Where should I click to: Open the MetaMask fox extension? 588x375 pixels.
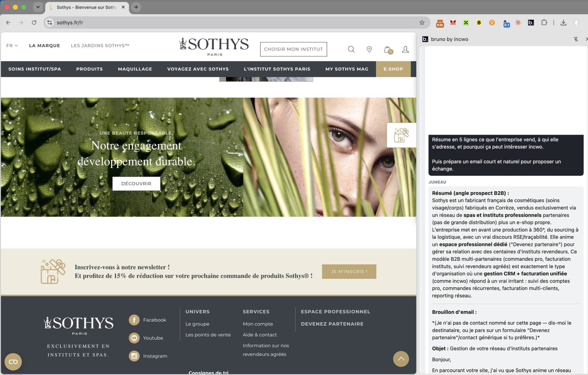pyautogui.click(x=453, y=23)
